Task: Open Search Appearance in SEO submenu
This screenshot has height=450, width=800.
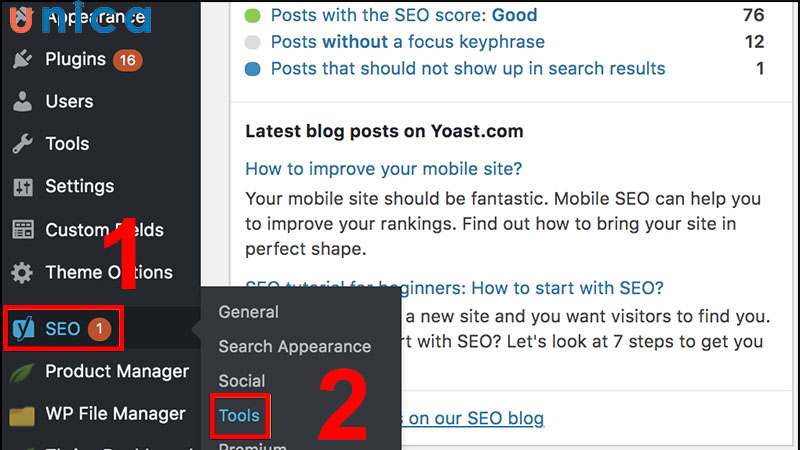Action: click(x=294, y=347)
